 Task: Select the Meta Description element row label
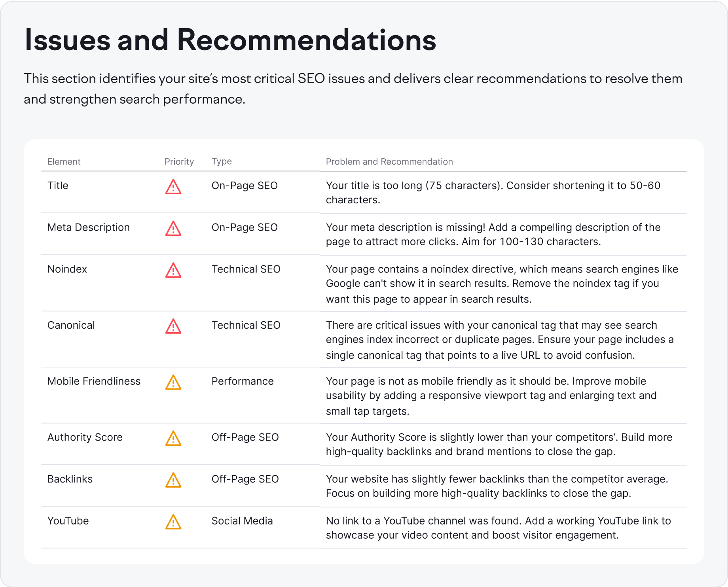[89, 227]
